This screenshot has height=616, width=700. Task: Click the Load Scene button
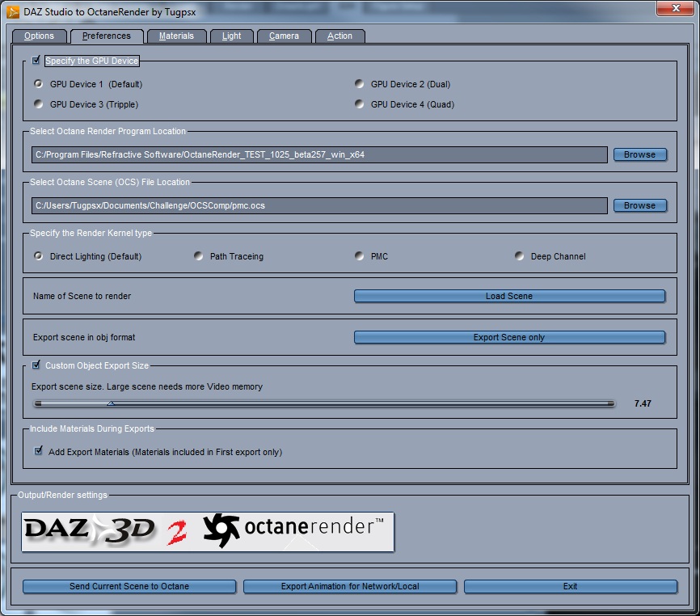(509, 296)
